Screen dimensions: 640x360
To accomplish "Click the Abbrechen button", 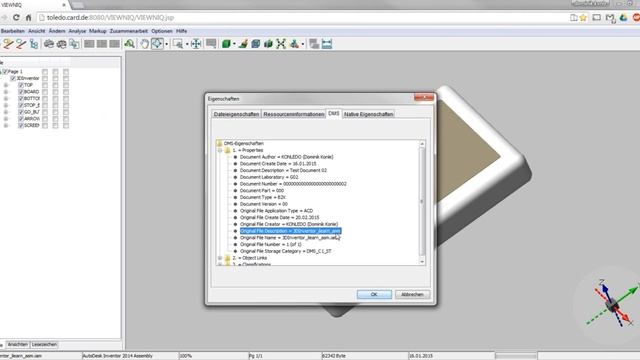I will pos(412,294).
